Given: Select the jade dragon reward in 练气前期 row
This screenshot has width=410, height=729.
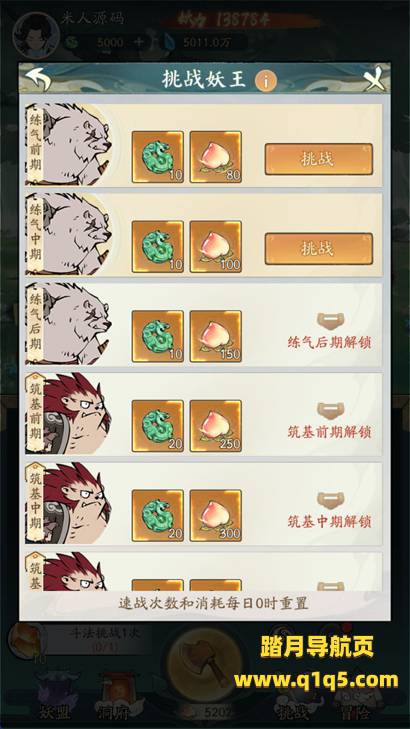Looking at the screenshot, I should (158, 157).
